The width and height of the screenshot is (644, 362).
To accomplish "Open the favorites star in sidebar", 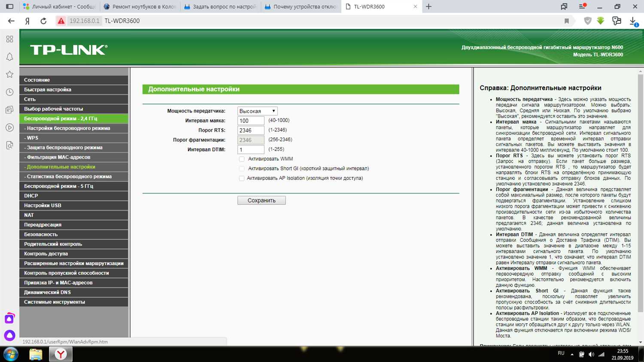I will [x=9, y=74].
